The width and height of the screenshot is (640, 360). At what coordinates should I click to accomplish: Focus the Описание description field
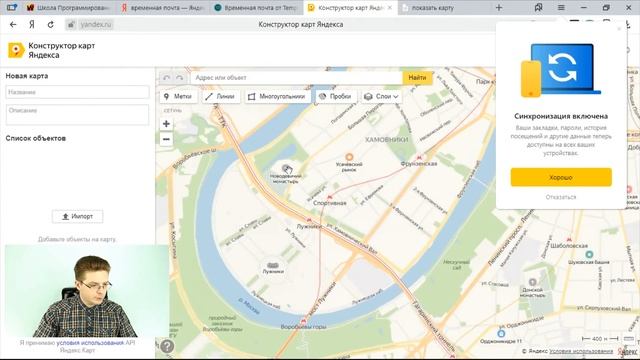click(78, 115)
